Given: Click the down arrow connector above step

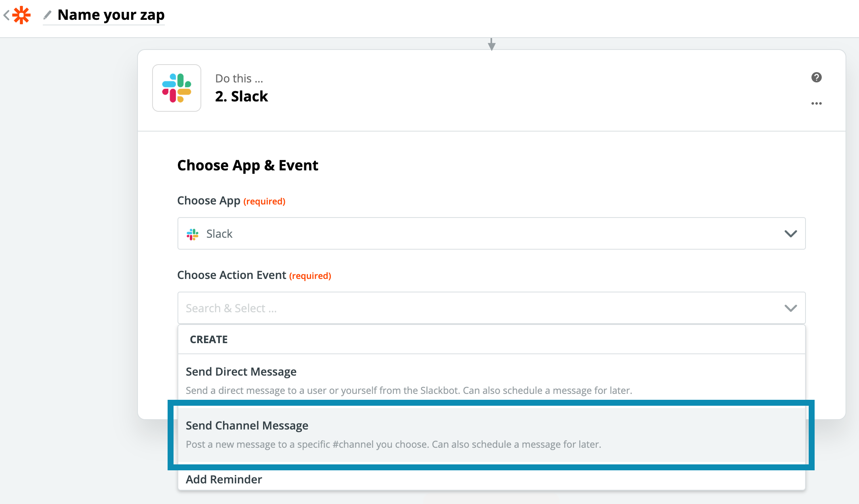Looking at the screenshot, I should point(491,44).
